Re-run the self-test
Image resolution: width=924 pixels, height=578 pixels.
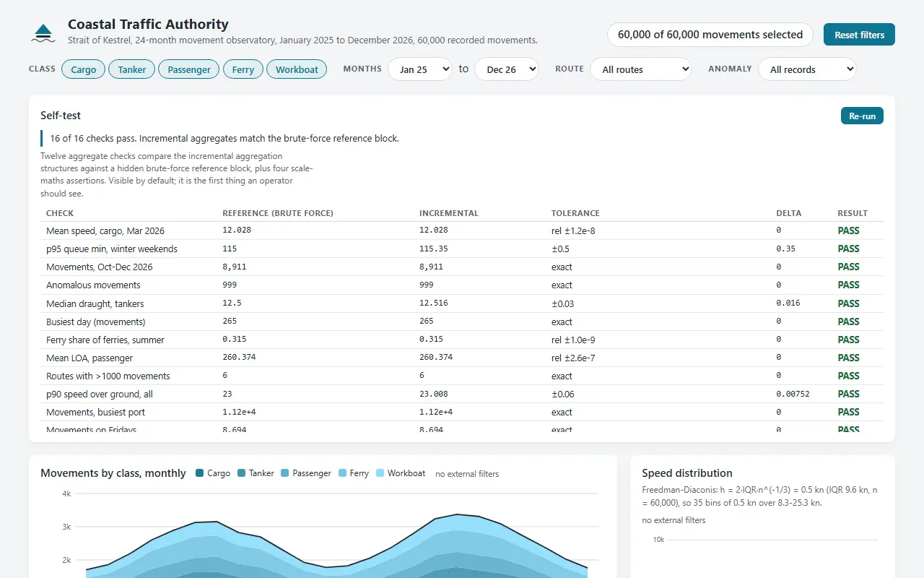coord(862,116)
